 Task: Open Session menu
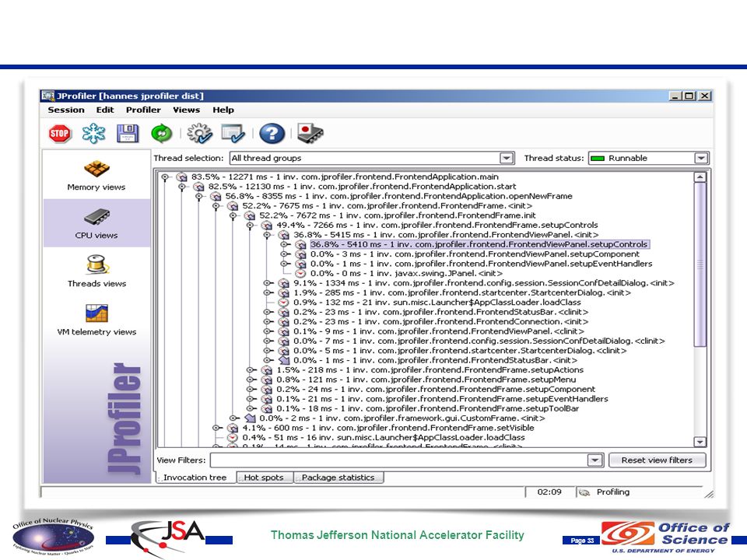click(65, 110)
